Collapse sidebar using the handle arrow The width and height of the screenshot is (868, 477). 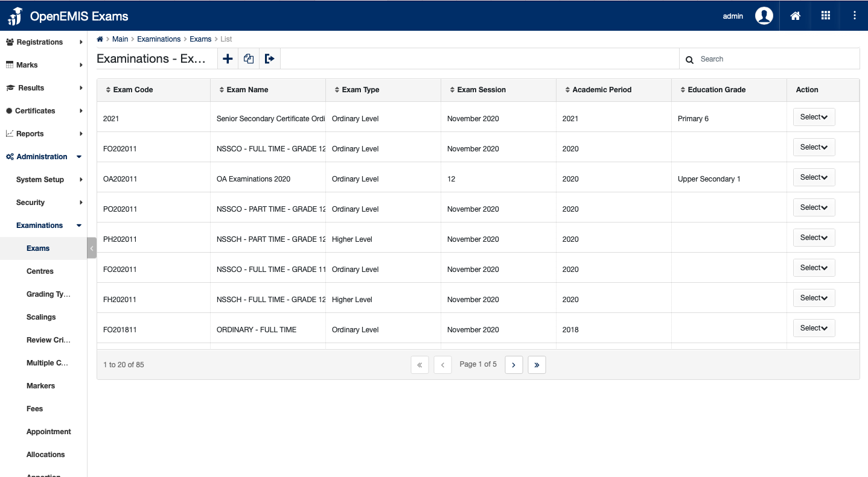tap(92, 248)
